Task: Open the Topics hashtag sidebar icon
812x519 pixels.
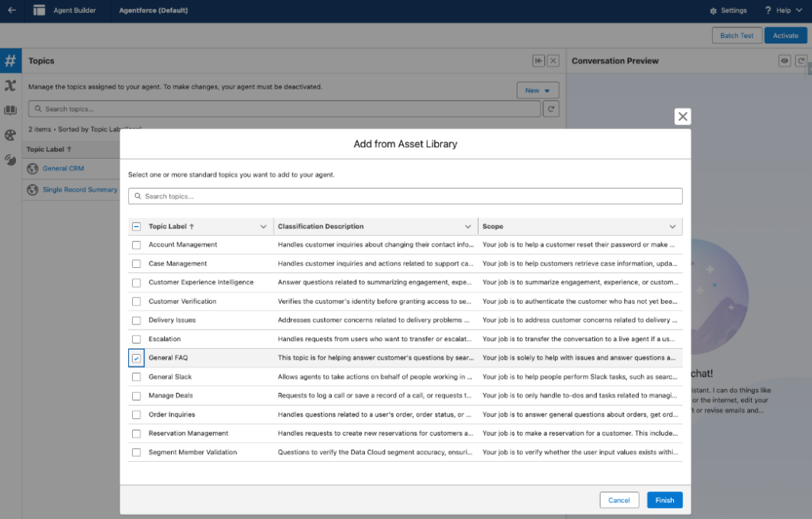Action: [11, 61]
